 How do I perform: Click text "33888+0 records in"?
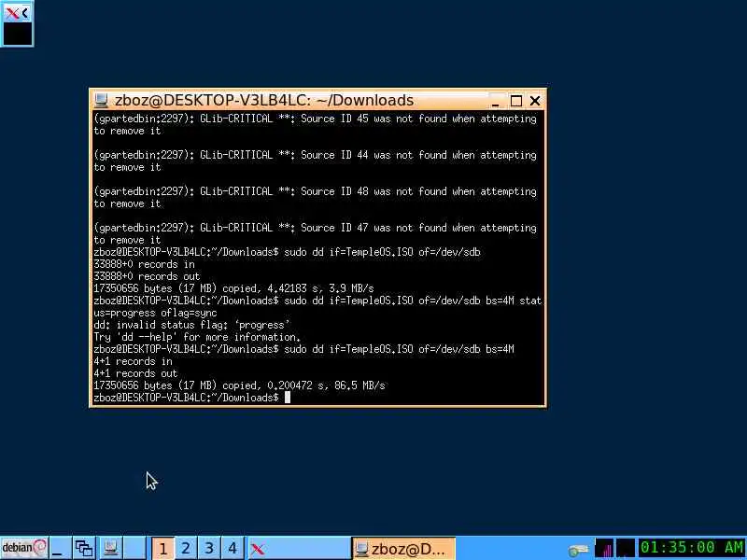pos(144,264)
